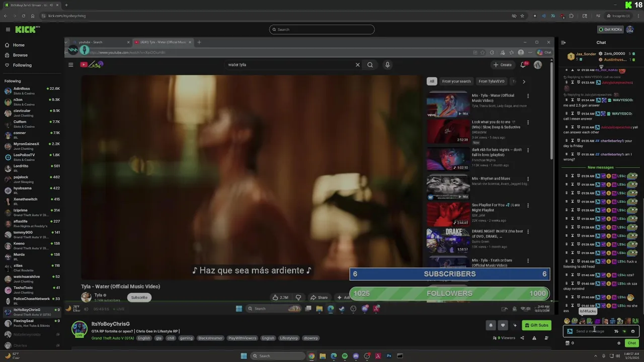The width and height of the screenshot is (644, 362).
Task: Open File Explorer from the Windows taskbar
Action: (323, 356)
